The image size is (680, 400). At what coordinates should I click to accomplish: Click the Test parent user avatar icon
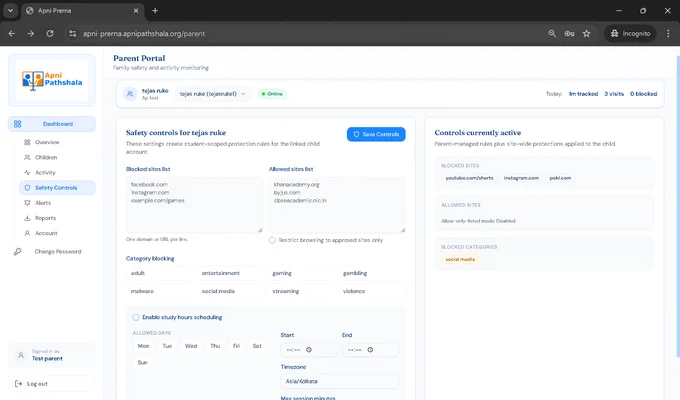[21, 355]
